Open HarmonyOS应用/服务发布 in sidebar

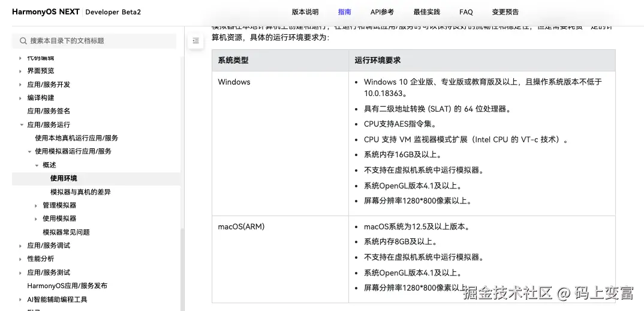click(67, 286)
